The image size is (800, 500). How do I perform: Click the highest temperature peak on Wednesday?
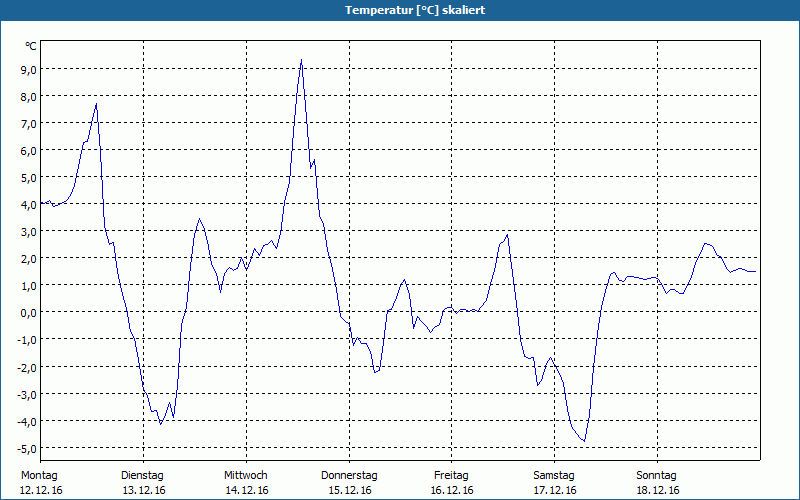pyautogui.click(x=302, y=60)
